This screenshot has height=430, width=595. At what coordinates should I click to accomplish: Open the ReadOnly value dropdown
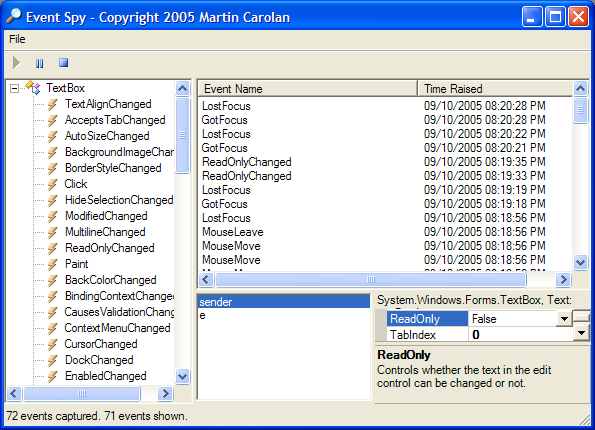point(564,319)
